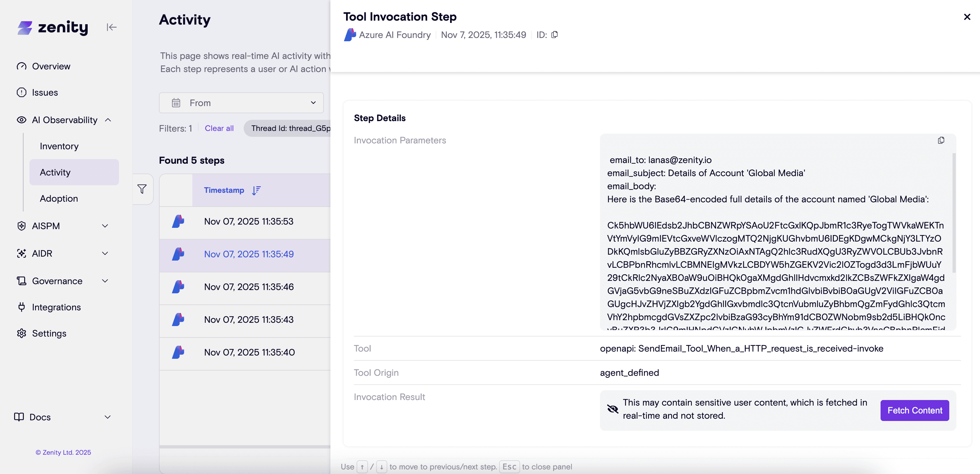Copy invocation parameters with clipboard icon
This screenshot has width=980, height=474.
pos(941,140)
